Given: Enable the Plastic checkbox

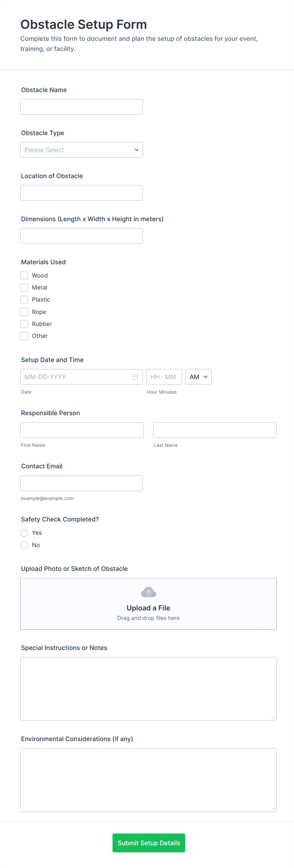Looking at the screenshot, I should tap(24, 300).
